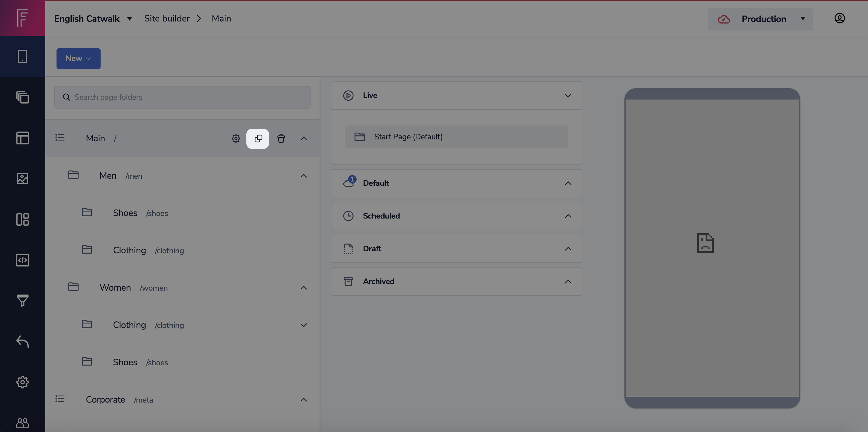Screen dimensions: 868x432
Task: Open the user account profile icon
Action: 839,18
